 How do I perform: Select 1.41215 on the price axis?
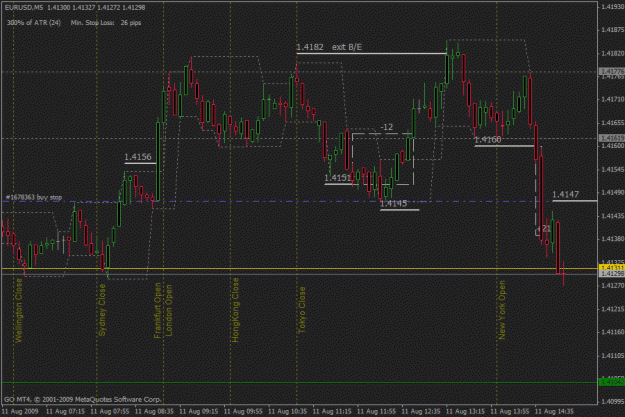pos(613,309)
